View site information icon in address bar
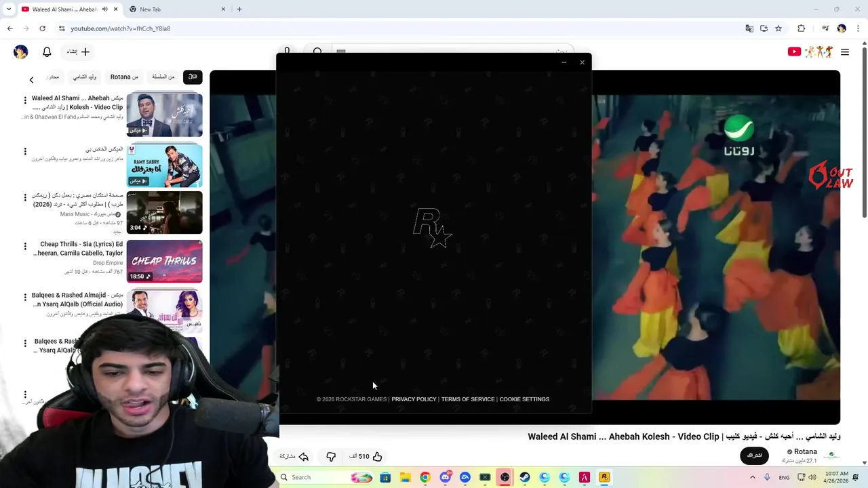Viewport: 868px width, 488px height. pos(61,28)
